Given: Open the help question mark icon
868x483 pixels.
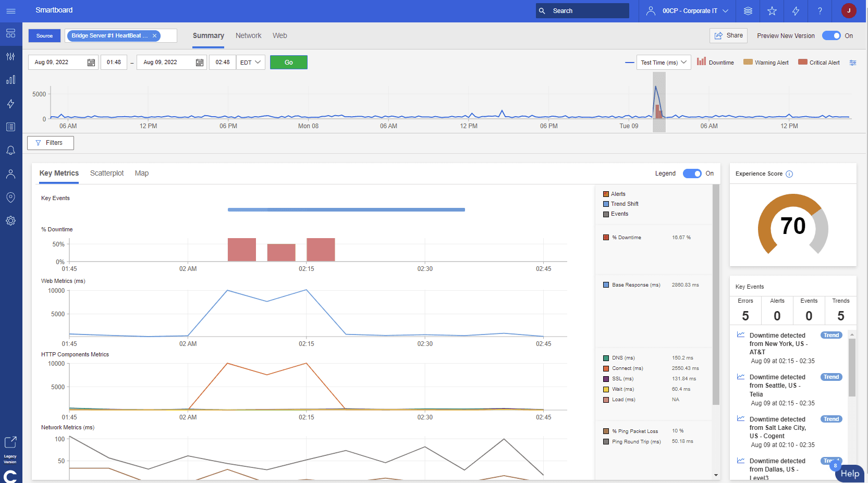Looking at the screenshot, I should tap(820, 11).
